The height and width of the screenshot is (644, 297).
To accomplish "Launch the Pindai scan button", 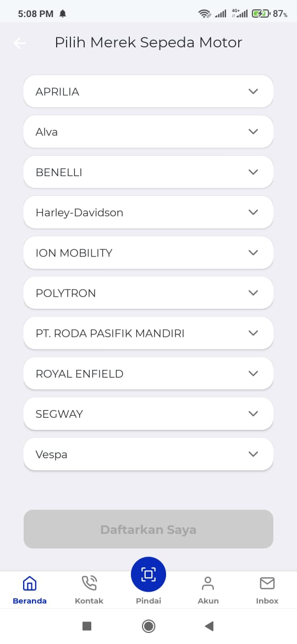I will pyautogui.click(x=148, y=574).
